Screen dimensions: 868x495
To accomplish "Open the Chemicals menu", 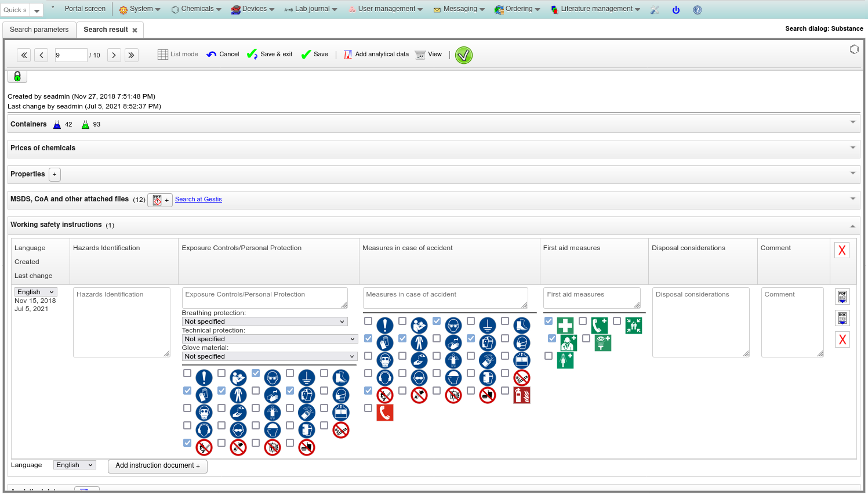I will point(197,9).
